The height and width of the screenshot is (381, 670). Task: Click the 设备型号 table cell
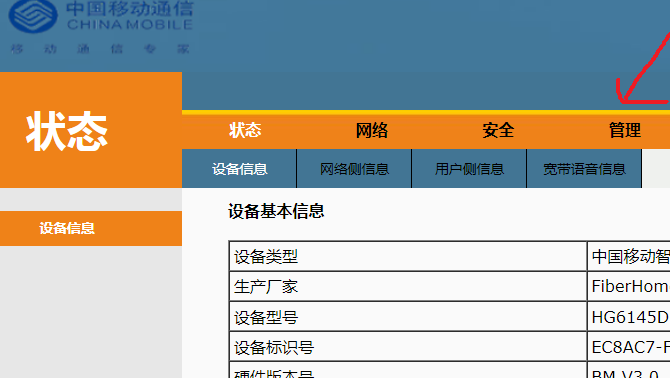408,317
